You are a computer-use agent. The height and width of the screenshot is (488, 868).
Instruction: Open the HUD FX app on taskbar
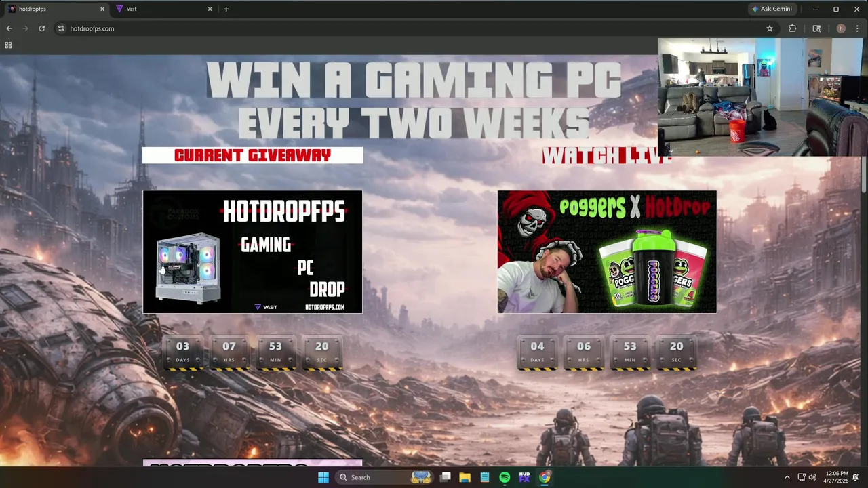(524, 477)
